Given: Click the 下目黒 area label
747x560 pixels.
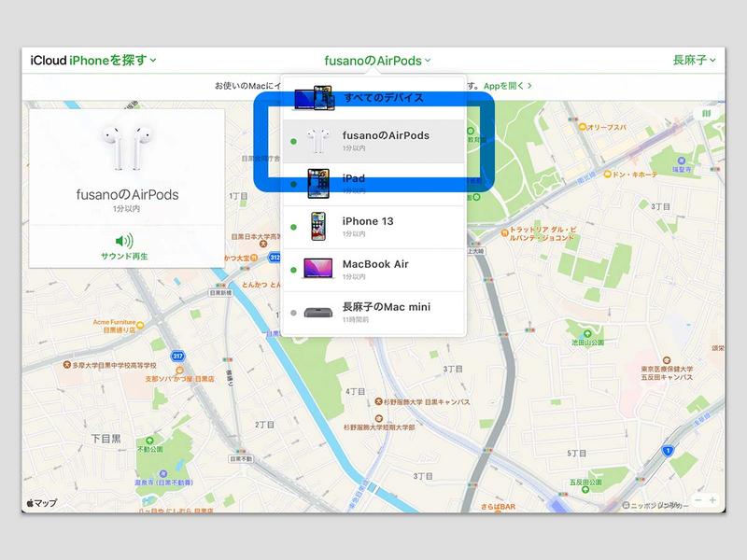Looking at the screenshot, I should coord(106,439).
